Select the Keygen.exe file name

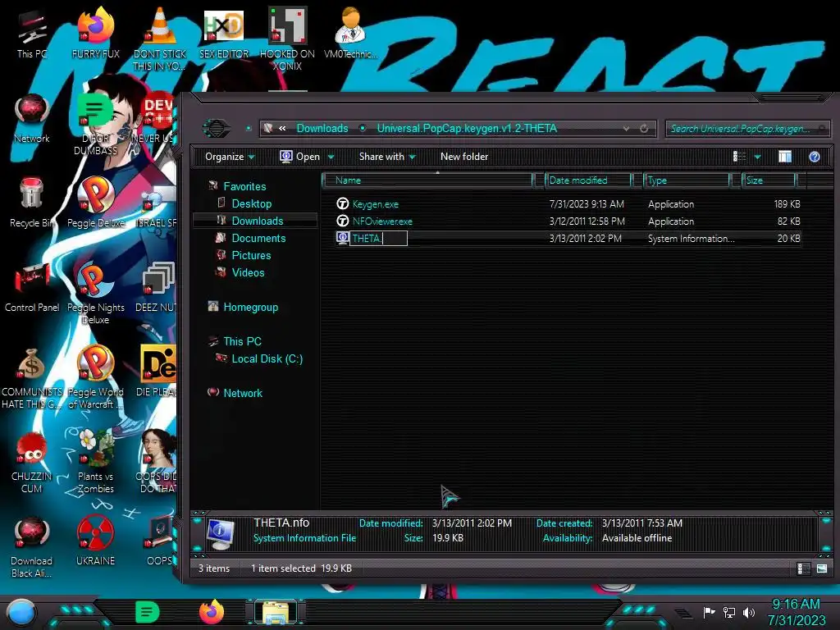(x=375, y=204)
